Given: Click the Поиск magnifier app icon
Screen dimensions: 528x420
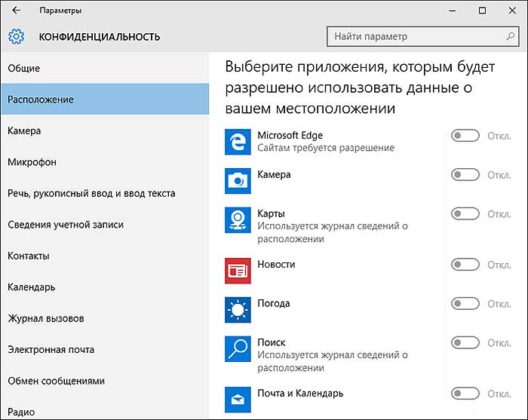Looking at the screenshot, I should pos(238,348).
